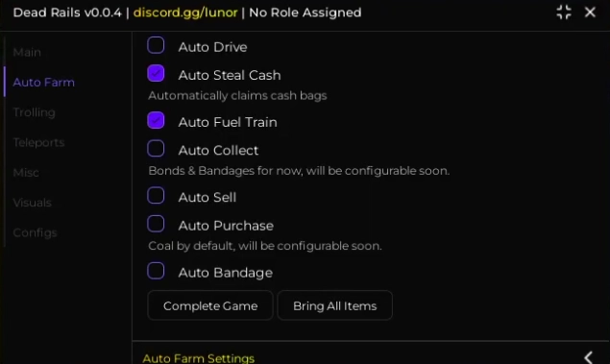Viewport: 610px width, 364px height.
Task: Close the Dead Rails panel
Action: click(x=590, y=12)
